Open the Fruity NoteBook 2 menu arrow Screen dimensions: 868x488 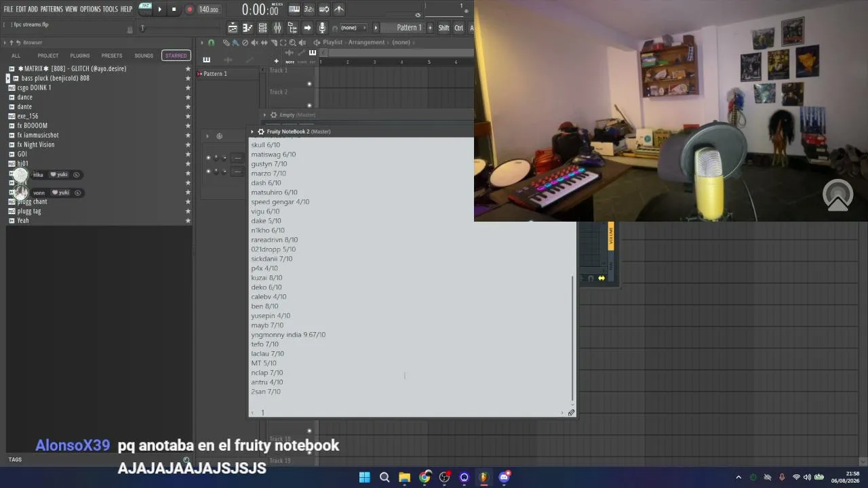click(252, 131)
